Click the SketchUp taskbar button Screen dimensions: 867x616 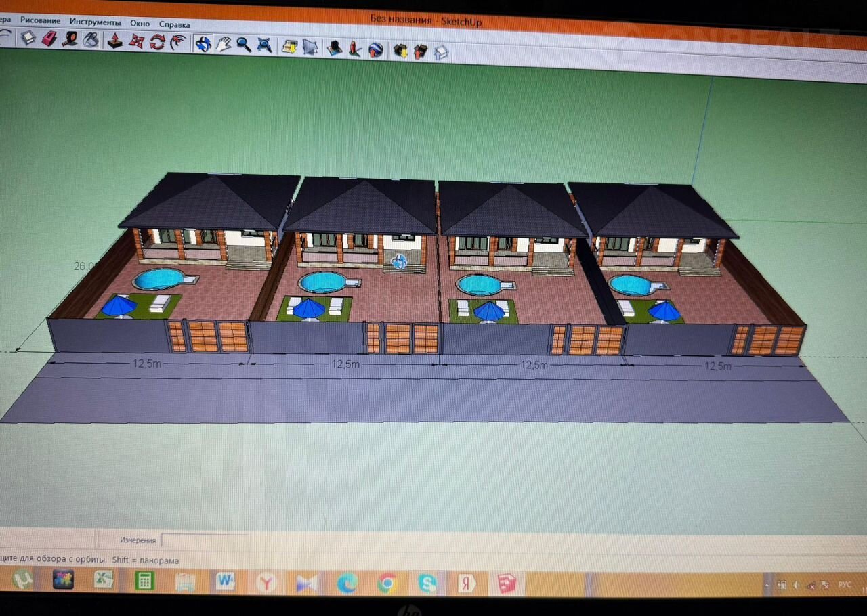(507, 583)
